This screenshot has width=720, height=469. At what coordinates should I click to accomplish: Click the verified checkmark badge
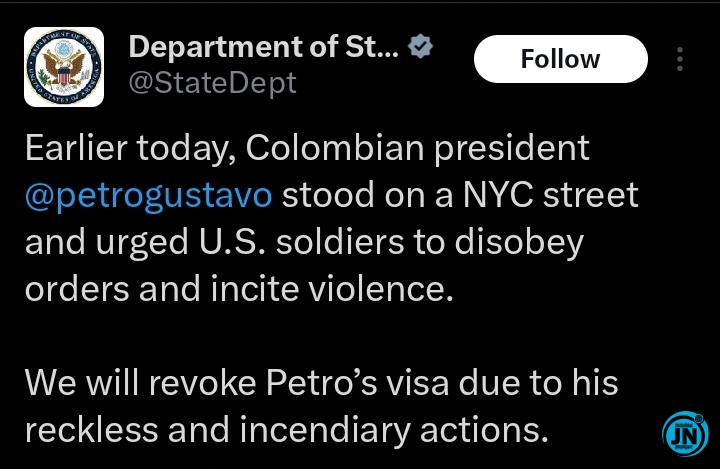coord(420,46)
